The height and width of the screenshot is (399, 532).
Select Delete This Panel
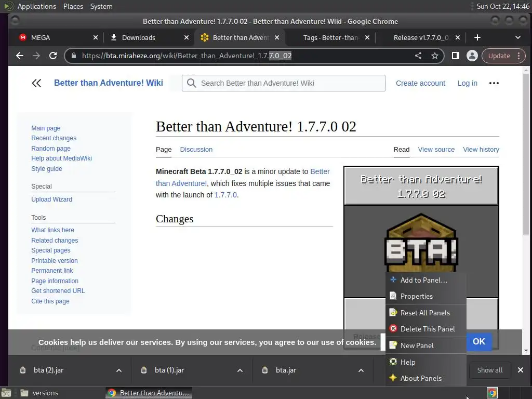pyautogui.click(x=426, y=329)
